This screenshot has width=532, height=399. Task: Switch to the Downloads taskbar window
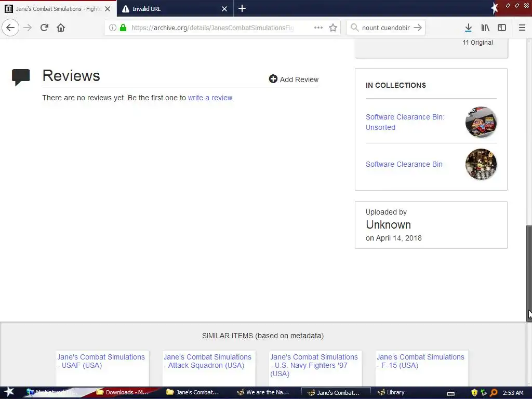coord(123,393)
